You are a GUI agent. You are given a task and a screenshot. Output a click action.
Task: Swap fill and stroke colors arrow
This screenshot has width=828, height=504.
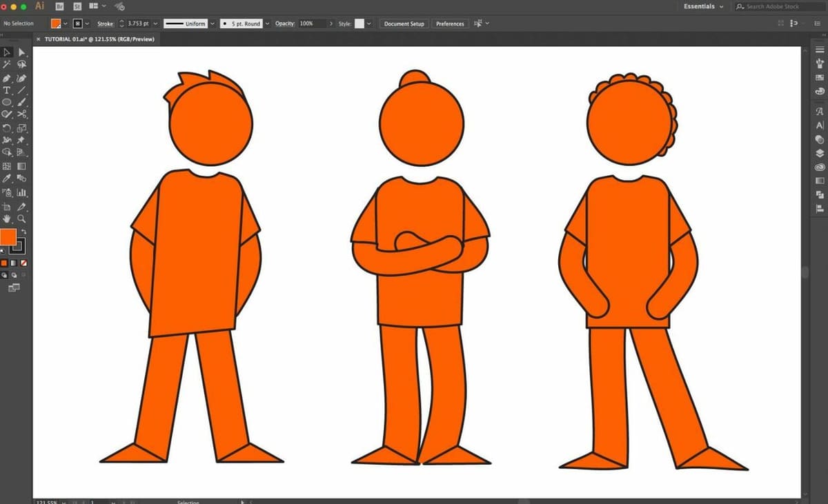click(24, 232)
